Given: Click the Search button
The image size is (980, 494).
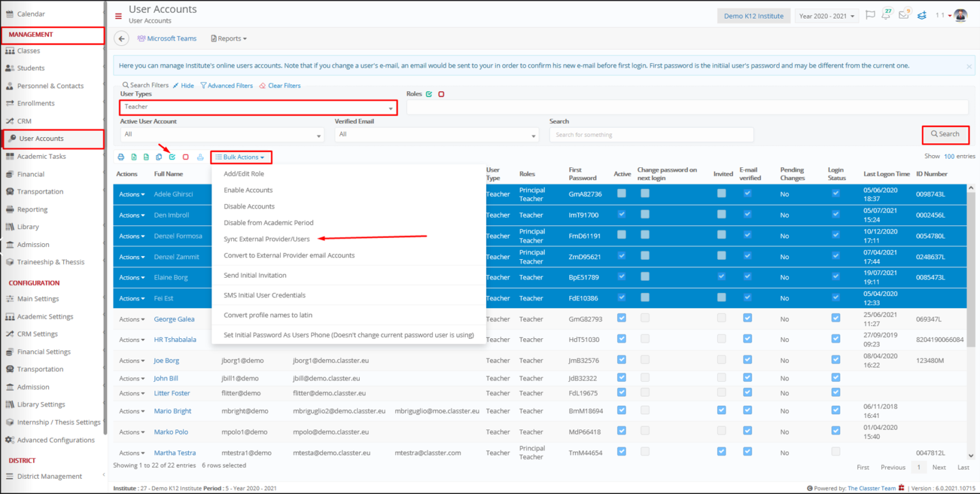Looking at the screenshot, I should point(946,135).
